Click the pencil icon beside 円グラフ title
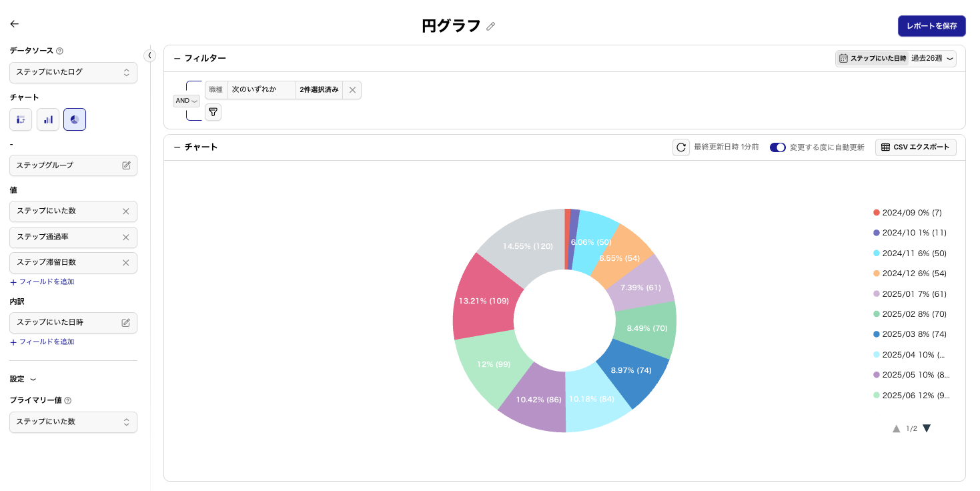Viewport: 980px width, 491px height. 491,27
